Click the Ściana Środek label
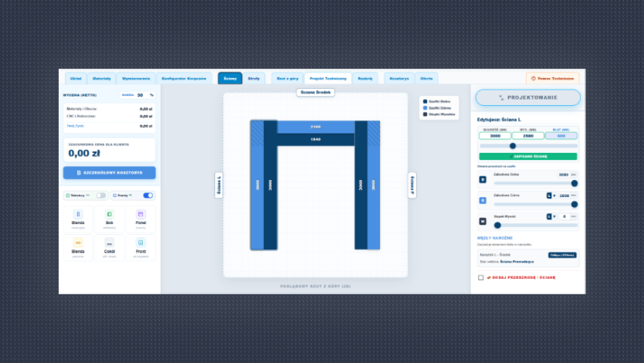 (315, 93)
